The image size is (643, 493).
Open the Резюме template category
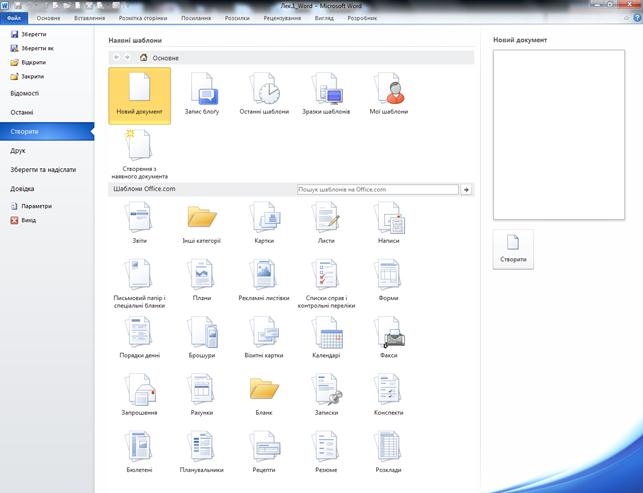pyautogui.click(x=326, y=452)
